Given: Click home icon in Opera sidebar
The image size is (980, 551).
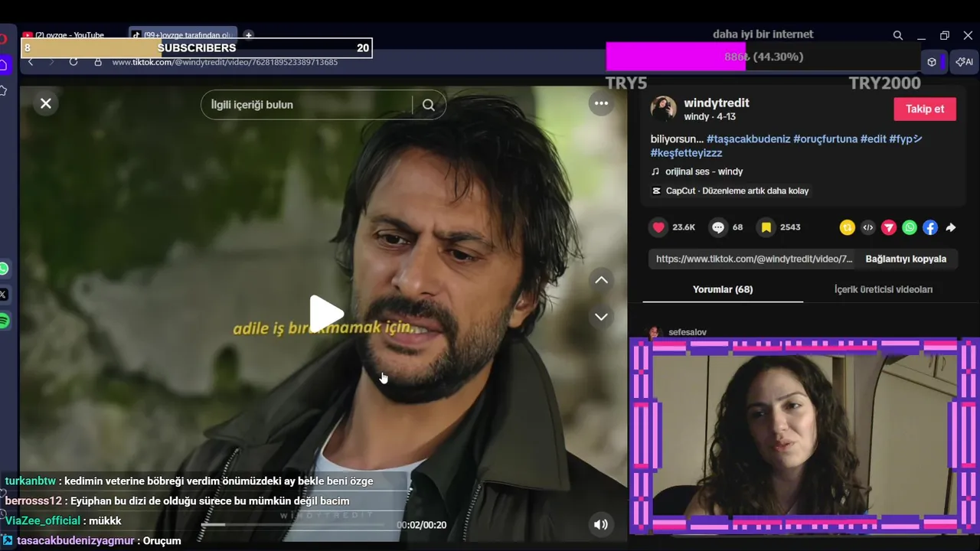Looking at the screenshot, I should [x=4, y=66].
